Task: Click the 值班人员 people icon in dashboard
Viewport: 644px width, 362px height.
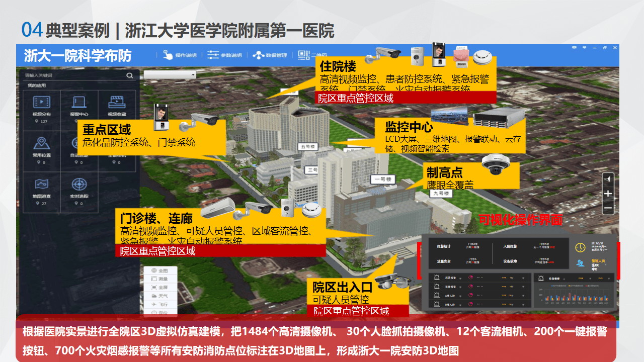Action: click(581, 263)
